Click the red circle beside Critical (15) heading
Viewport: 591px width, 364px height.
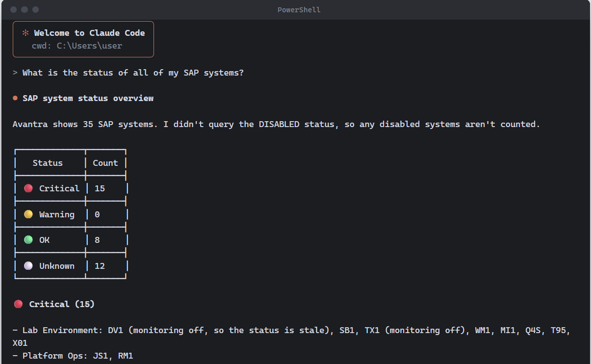click(x=18, y=304)
